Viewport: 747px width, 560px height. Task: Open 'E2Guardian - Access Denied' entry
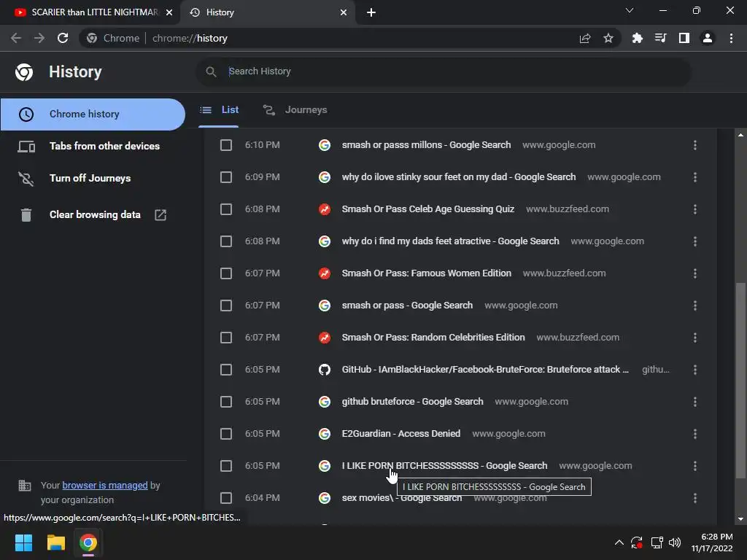click(401, 434)
